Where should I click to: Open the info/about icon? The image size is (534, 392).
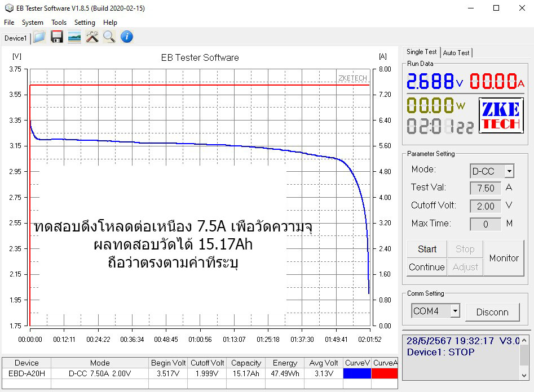coord(126,37)
